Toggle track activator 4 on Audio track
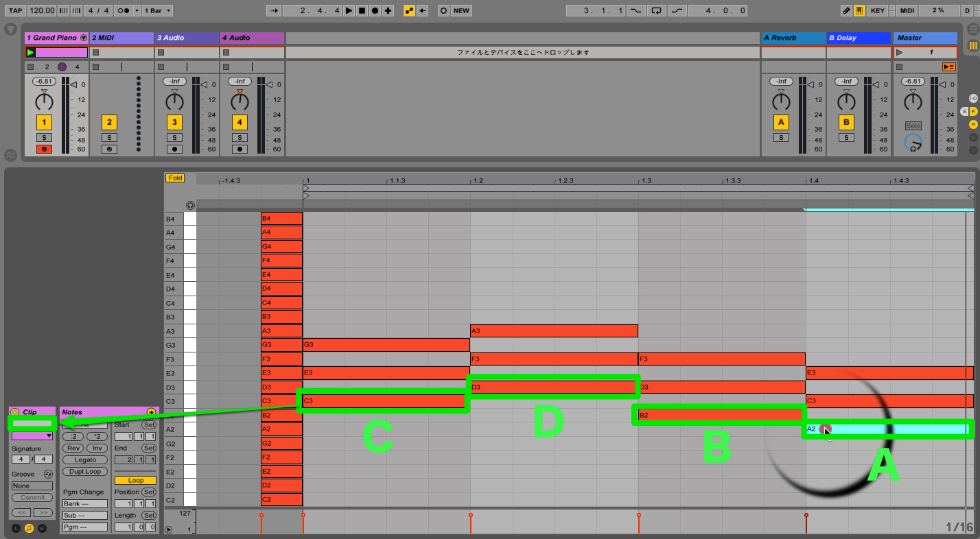This screenshot has height=539, width=980. pos(240,123)
